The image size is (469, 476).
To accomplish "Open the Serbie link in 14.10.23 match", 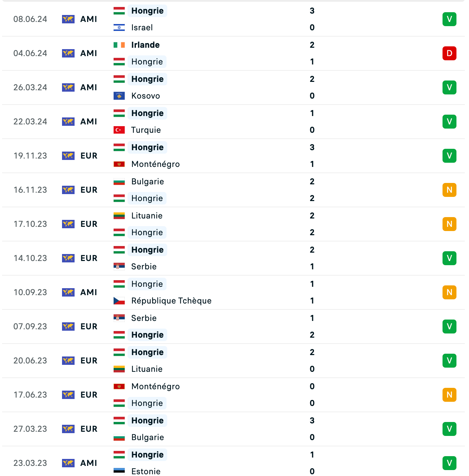I will coord(144,267).
